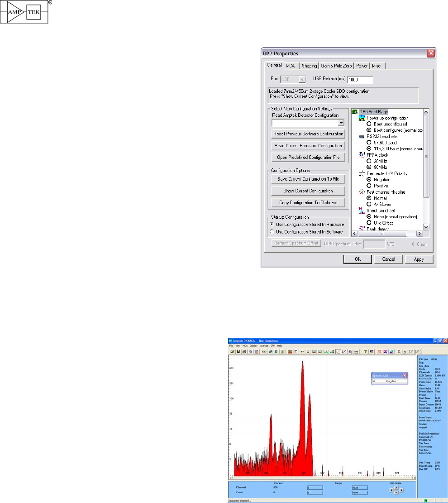448x503 pixels.
Task: Click the line-graph icon left of the magnifier
Action: [344, 352]
